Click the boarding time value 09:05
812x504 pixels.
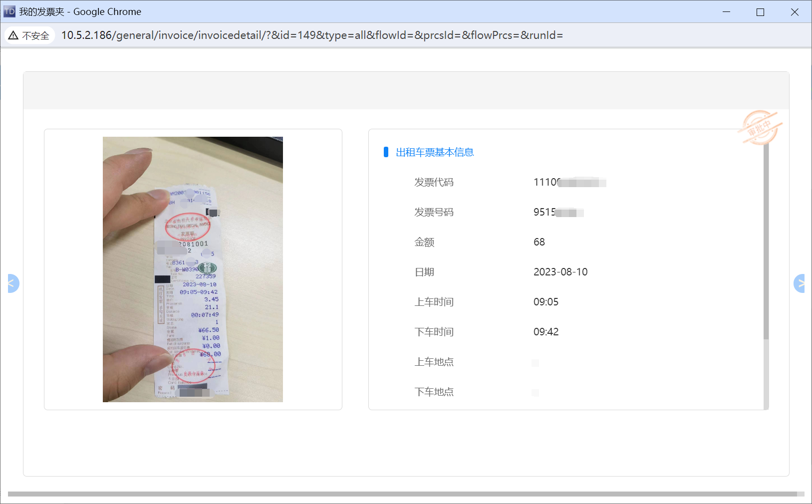(546, 302)
